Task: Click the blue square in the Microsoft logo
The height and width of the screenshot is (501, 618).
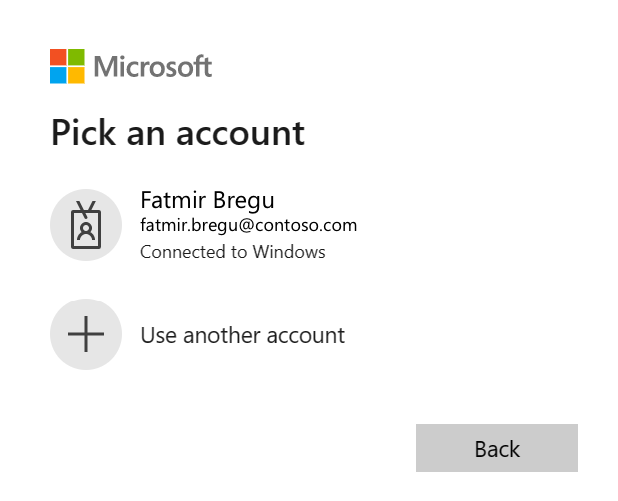Action: pyautogui.click(x=58, y=75)
